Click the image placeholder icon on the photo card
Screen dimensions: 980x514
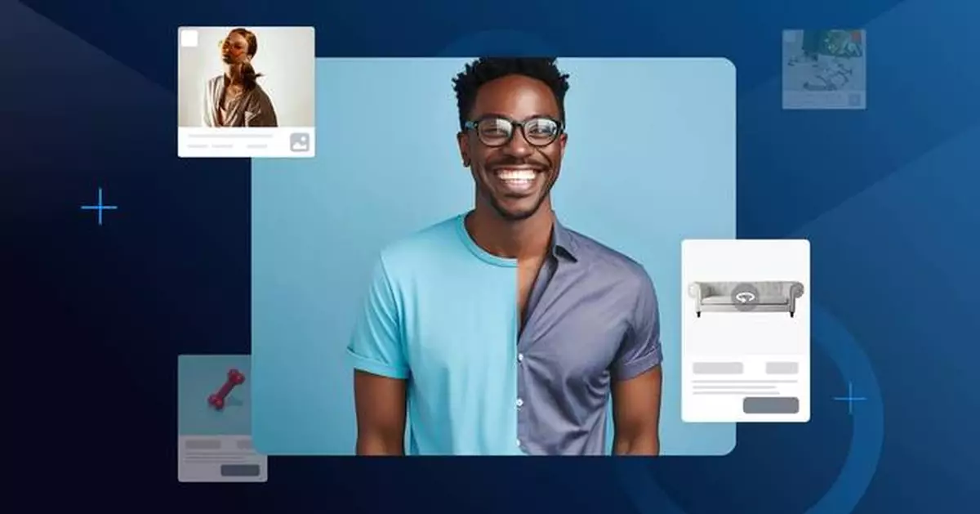300,141
